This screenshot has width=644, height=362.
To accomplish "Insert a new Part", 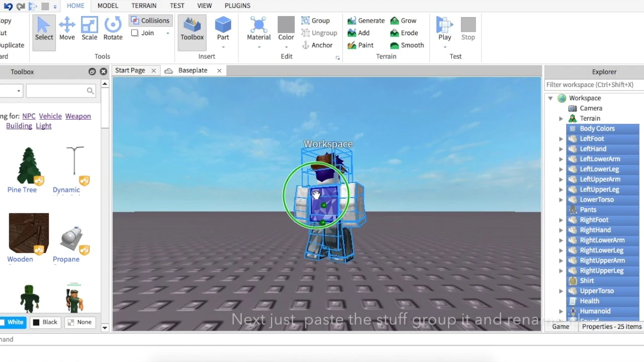I will (223, 28).
